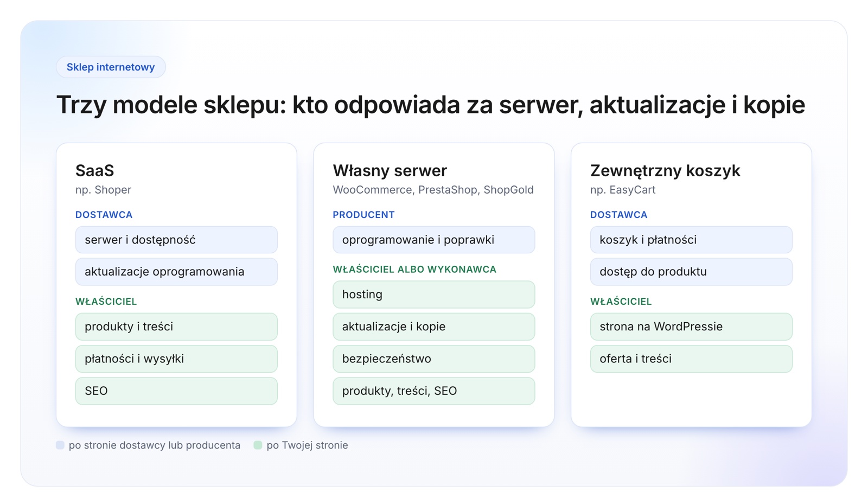Image resolution: width=868 pixels, height=499 pixels.
Task: Select 'oprogramowanie i poprawki' item
Action: [x=433, y=240]
